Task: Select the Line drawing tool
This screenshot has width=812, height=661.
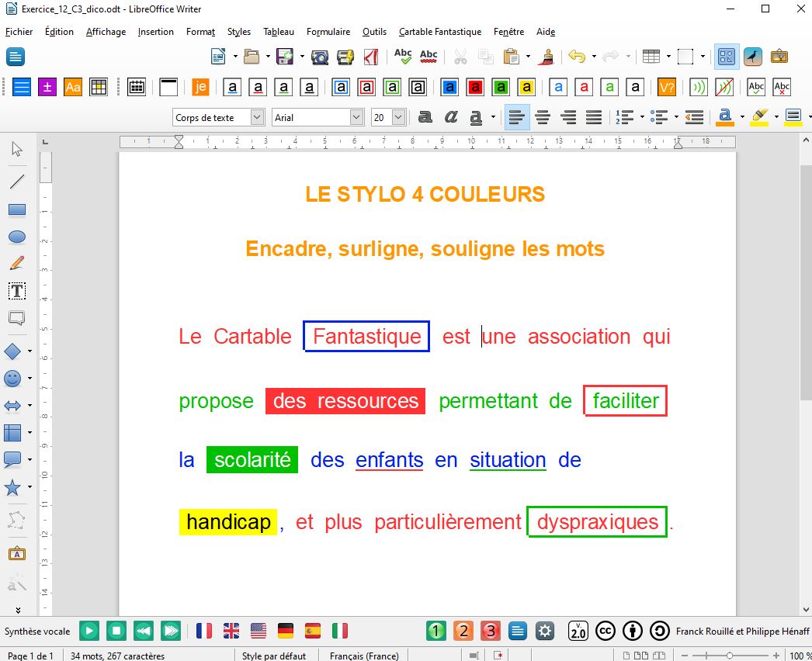Action: point(16,182)
